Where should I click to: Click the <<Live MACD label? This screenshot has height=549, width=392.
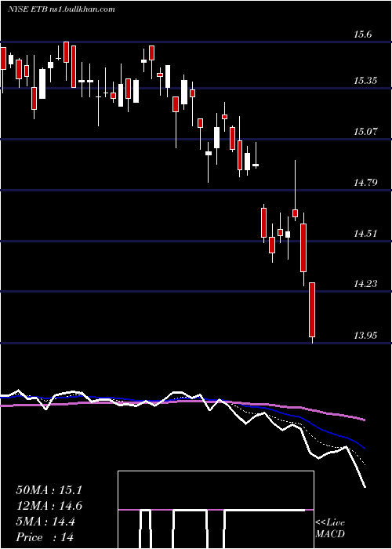tap(330, 529)
